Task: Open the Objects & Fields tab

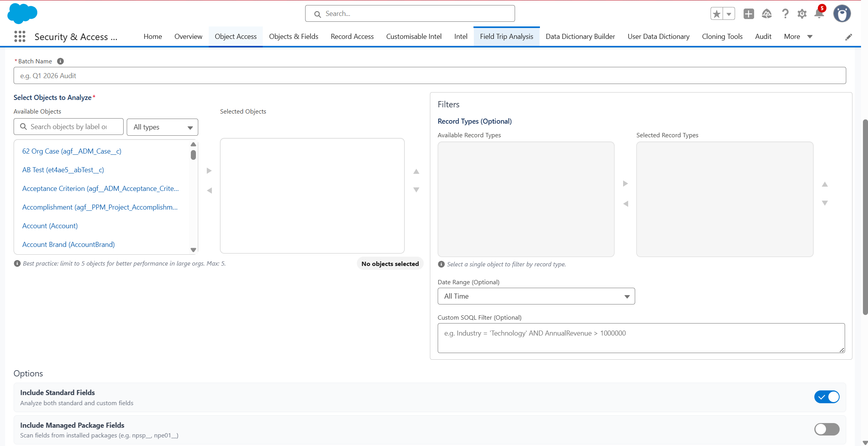Action: (294, 37)
